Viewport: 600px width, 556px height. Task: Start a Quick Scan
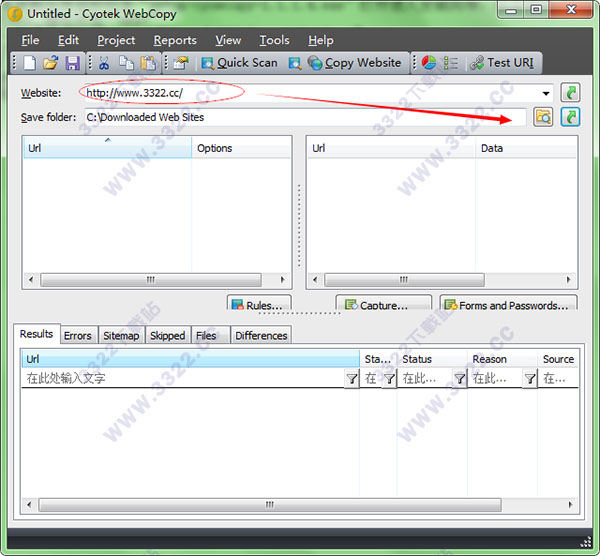tap(240, 63)
